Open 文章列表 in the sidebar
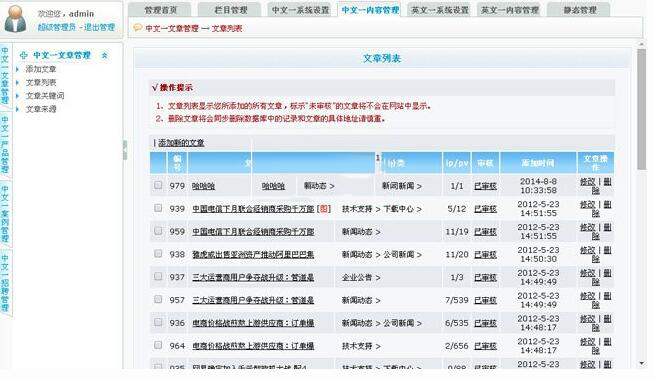The width and height of the screenshot is (654, 380). pos(41,82)
